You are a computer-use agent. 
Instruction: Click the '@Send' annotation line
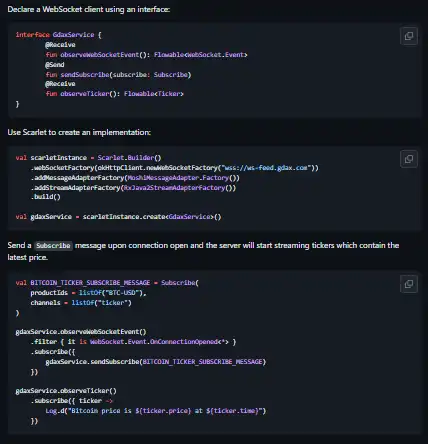point(55,65)
